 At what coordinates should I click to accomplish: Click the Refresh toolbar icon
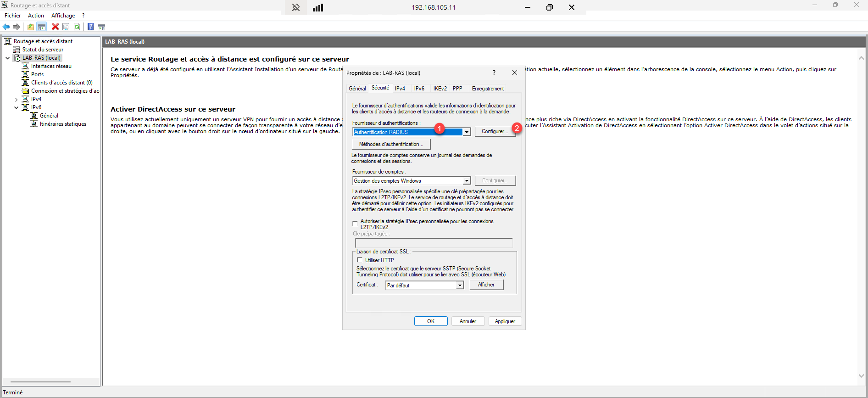[77, 27]
